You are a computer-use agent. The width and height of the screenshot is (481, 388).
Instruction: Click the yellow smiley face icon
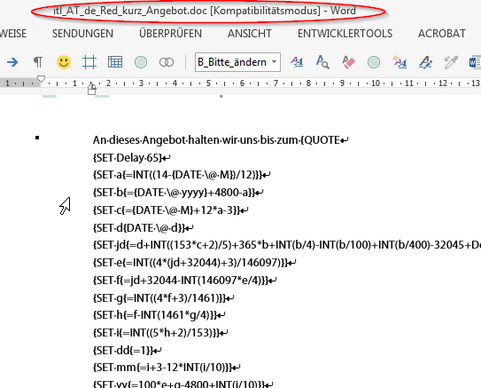pyautogui.click(x=63, y=62)
